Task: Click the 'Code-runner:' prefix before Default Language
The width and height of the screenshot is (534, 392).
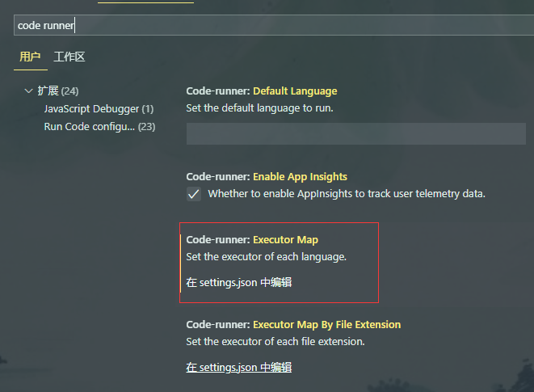Action: tap(217, 91)
